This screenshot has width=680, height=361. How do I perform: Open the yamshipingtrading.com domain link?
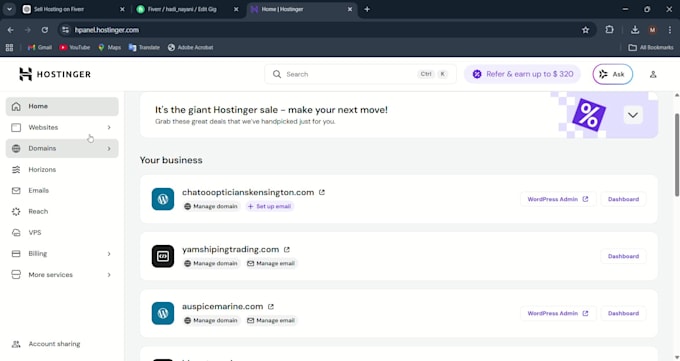click(x=230, y=249)
